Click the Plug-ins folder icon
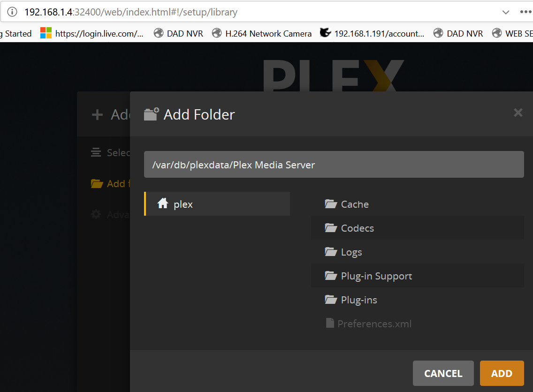The image size is (533, 392). tap(331, 299)
